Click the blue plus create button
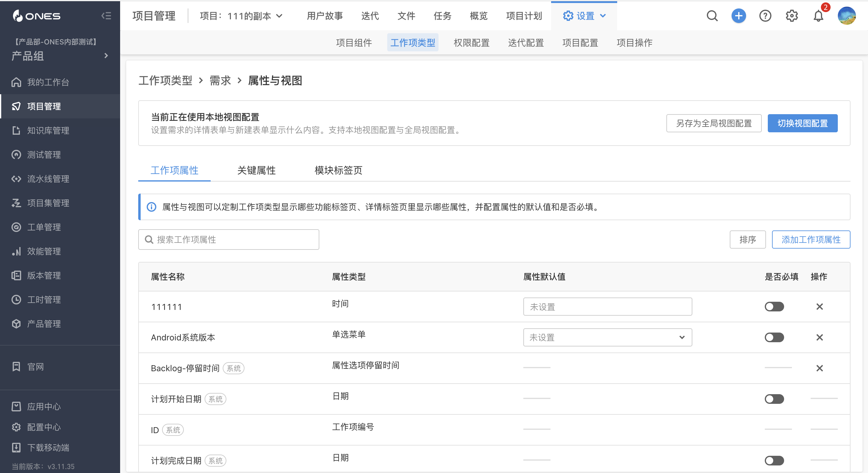 click(739, 16)
